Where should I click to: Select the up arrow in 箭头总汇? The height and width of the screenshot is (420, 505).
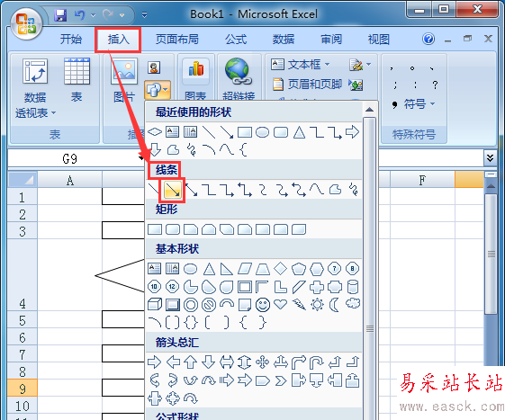coord(190,362)
